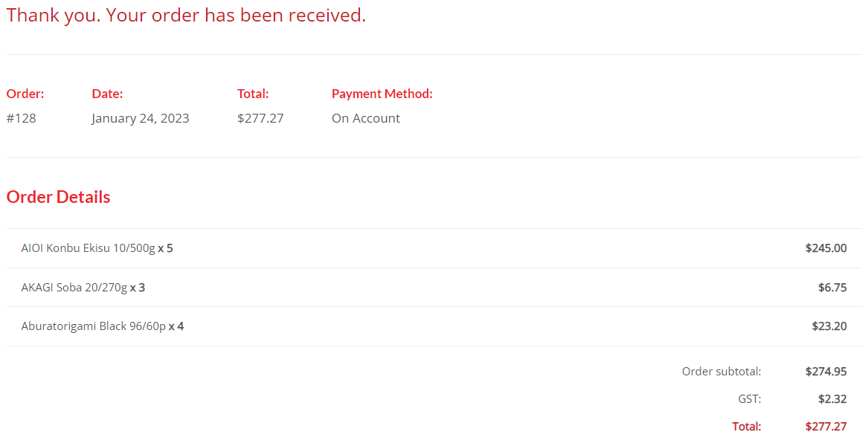Click the $274.95 subtotal amount
Image resolution: width=868 pixels, height=443 pixels.
[x=826, y=372]
